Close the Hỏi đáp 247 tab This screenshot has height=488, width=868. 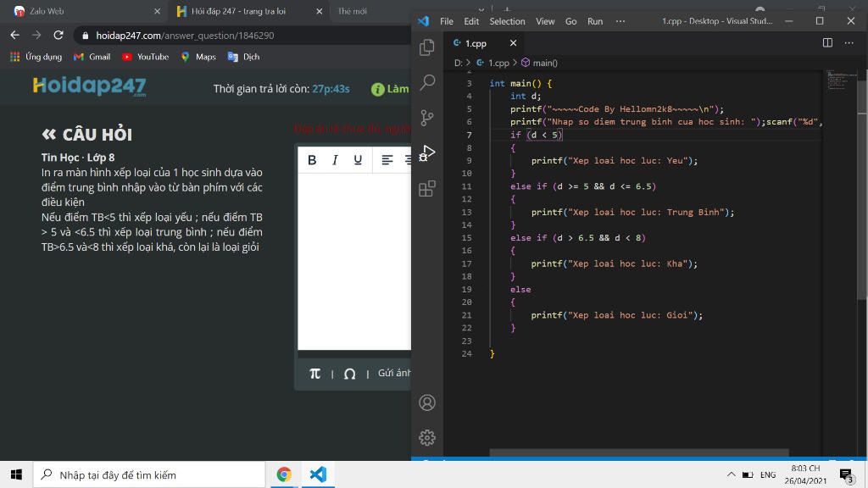coord(320,11)
